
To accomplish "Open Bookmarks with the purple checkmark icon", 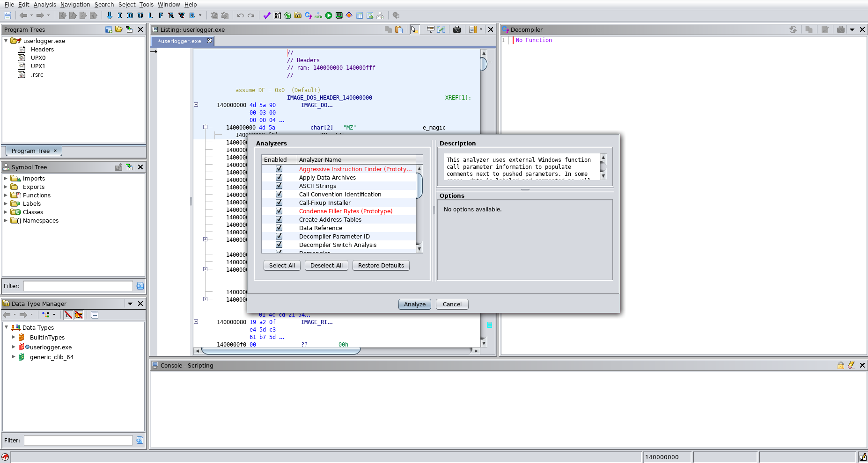I will [x=267, y=15].
